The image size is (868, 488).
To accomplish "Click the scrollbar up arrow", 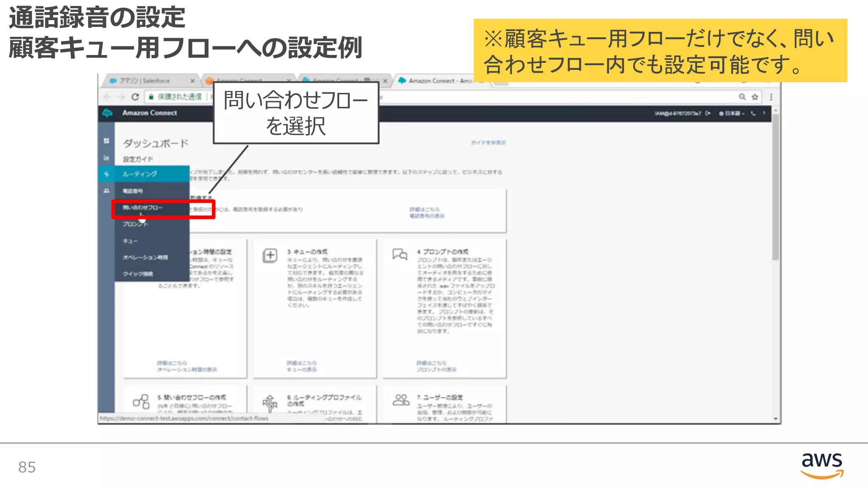I will click(775, 111).
